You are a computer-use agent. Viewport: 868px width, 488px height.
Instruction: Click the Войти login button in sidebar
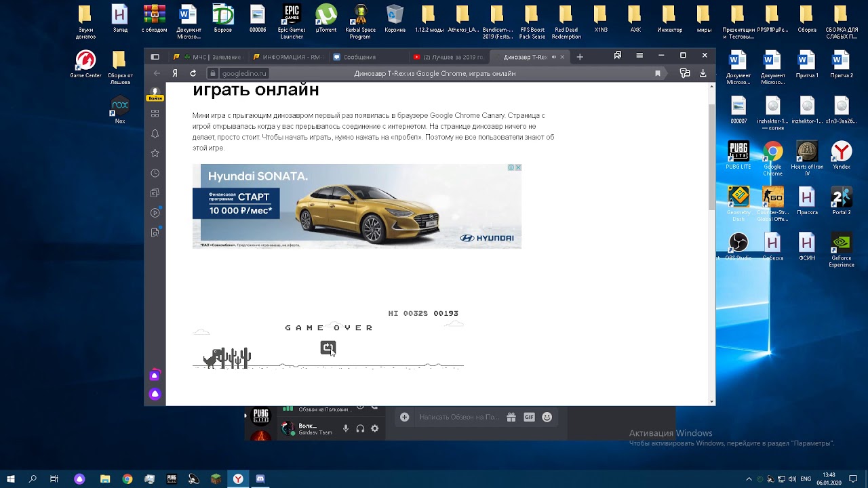click(155, 98)
